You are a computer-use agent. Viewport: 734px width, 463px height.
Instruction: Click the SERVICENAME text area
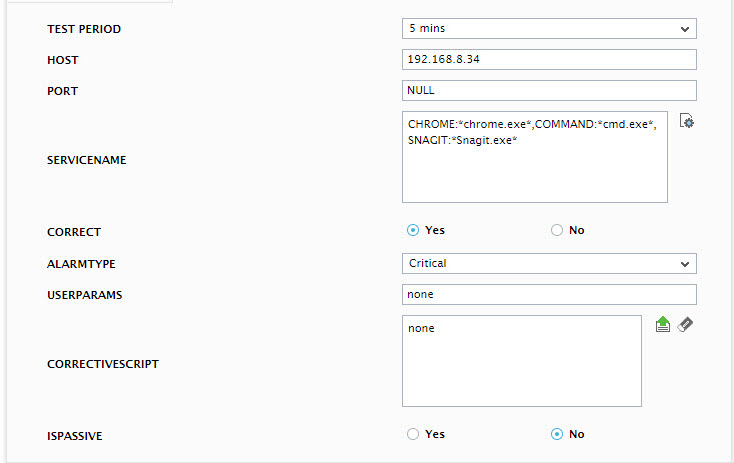(x=535, y=157)
